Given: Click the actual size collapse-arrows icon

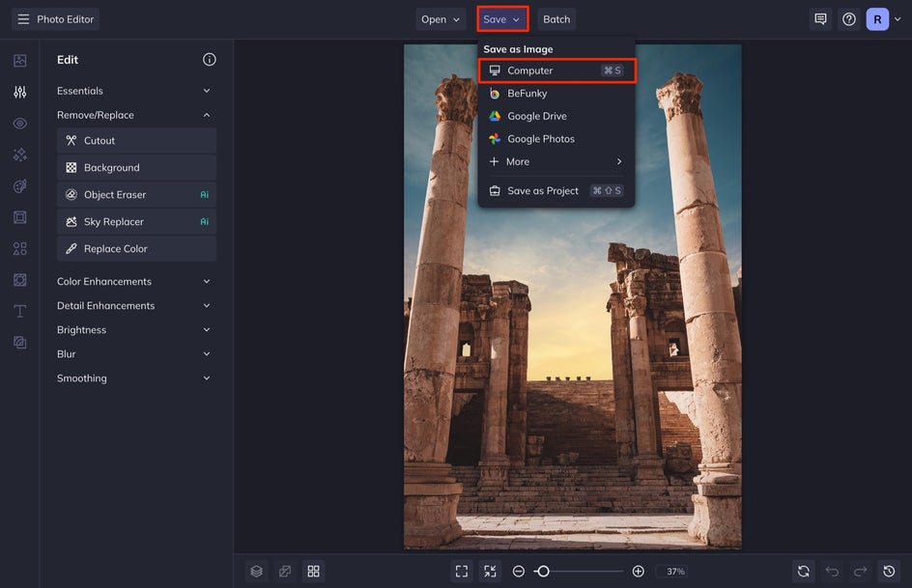Looking at the screenshot, I should [x=491, y=572].
